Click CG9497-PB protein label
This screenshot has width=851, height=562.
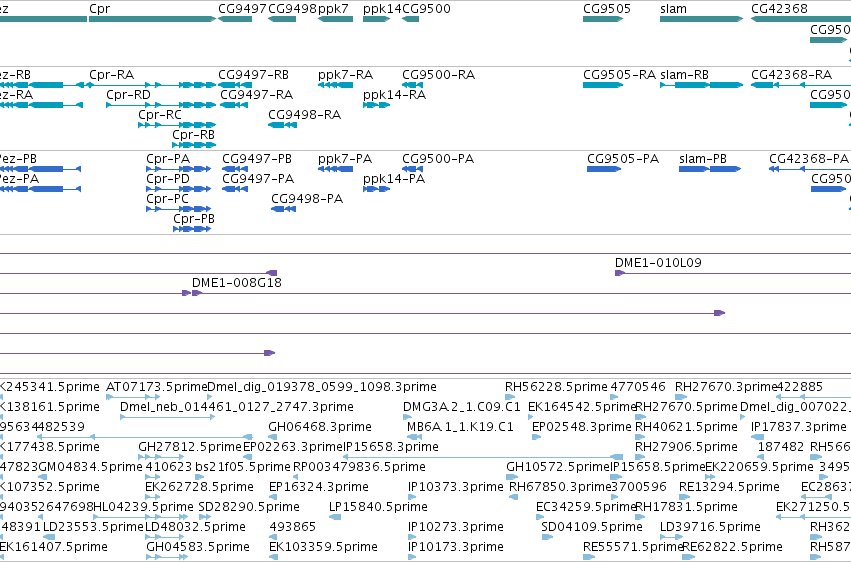[257, 158]
